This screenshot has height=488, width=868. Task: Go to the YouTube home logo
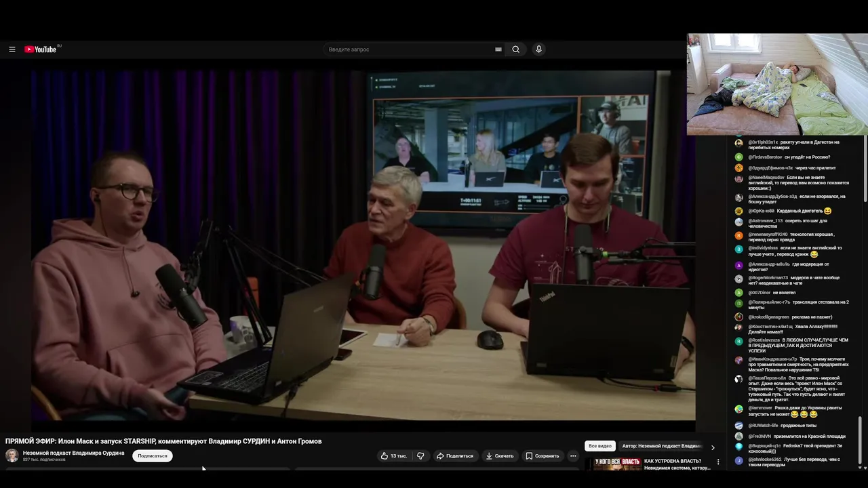coord(42,49)
